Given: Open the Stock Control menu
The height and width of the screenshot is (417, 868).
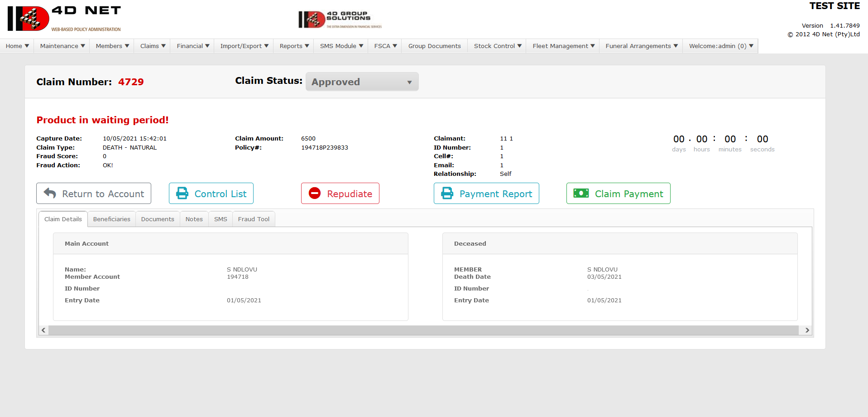Looking at the screenshot, I should (x=498, y=46).
